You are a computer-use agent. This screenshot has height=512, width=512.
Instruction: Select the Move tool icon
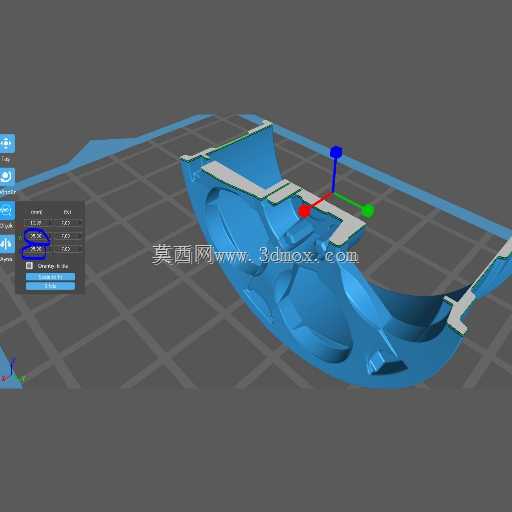7,144
